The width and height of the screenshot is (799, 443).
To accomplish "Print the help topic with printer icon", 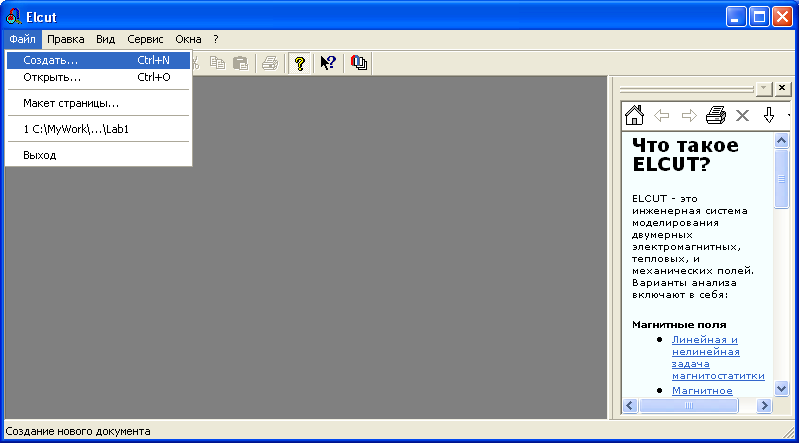I will coord(716,115).
